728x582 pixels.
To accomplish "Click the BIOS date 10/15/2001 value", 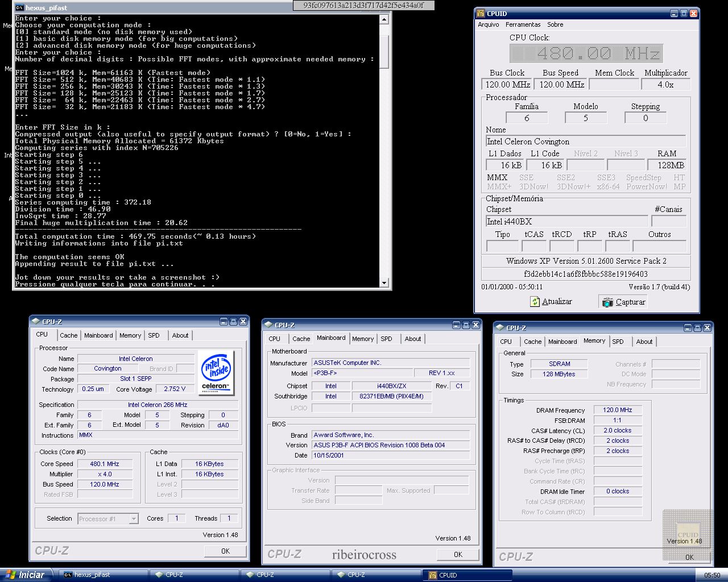I will point(391,455).
